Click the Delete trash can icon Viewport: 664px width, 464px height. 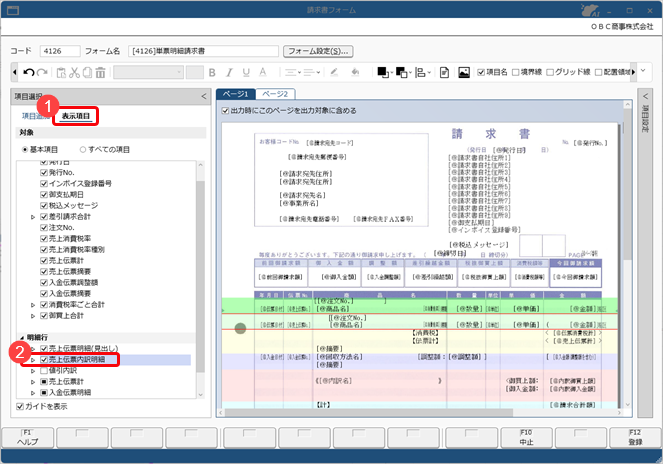(x=100, y=72)
